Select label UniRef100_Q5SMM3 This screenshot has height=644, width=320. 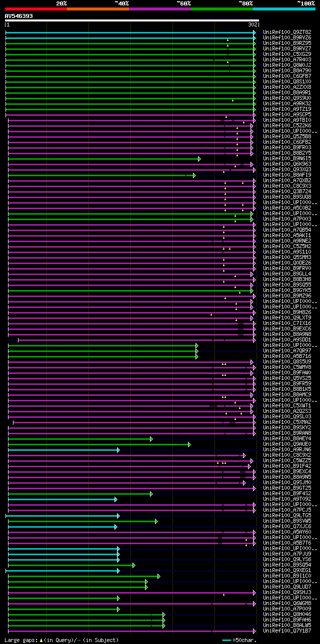[x=287, y=257]
